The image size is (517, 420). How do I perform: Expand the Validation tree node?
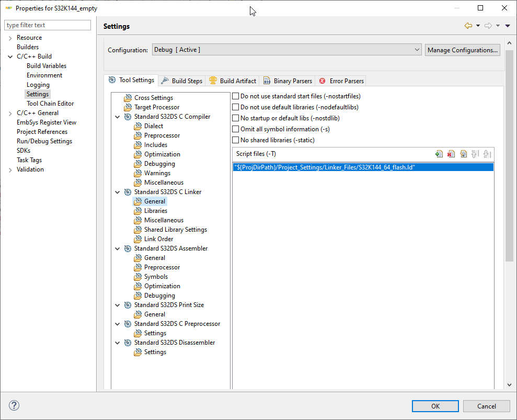tap(10, 169)
